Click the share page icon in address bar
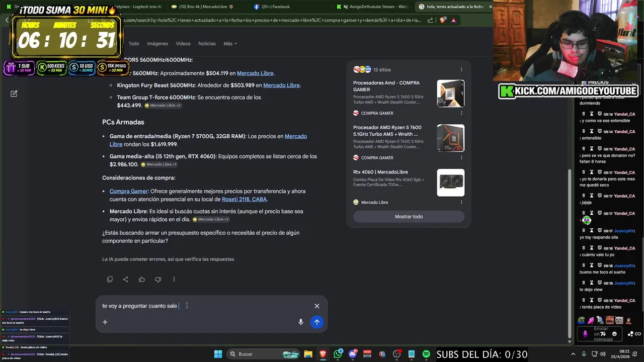Image resolution: width=644 pixels, height=362 pixels. 430,20
